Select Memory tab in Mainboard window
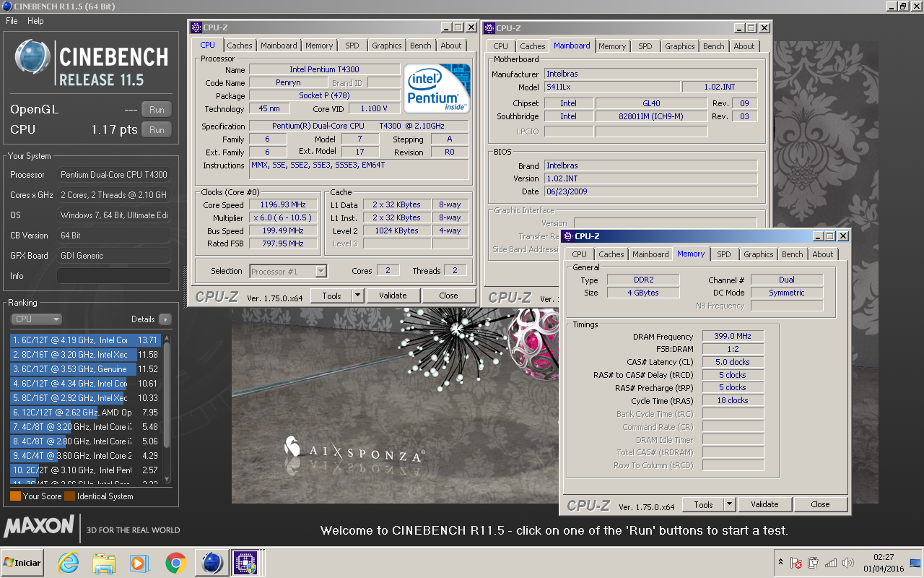This screenshot has height=578, width=924. pyautogui.click(x=612, y=46)
